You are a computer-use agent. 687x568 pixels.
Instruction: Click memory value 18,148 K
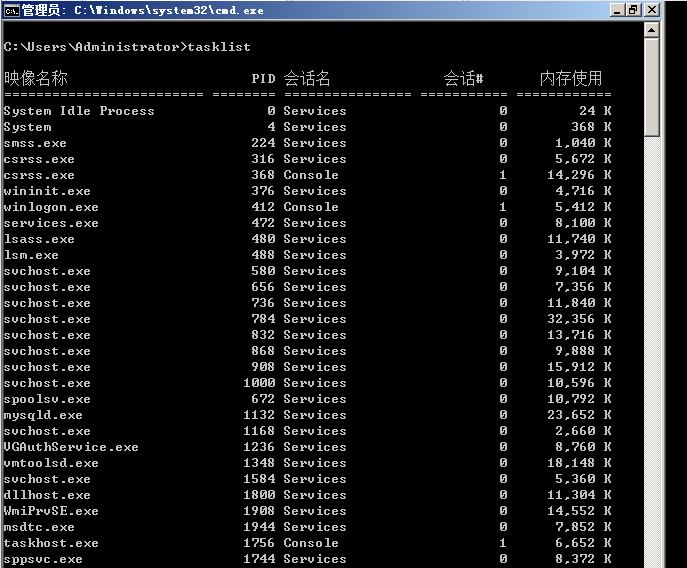pyautogui.click(x=579, y=463)
